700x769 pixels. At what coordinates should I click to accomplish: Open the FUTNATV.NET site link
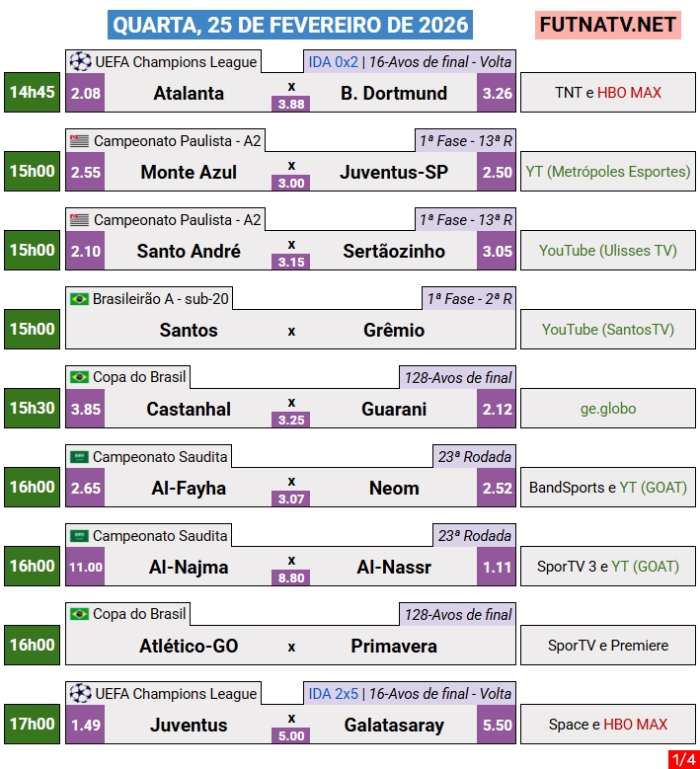point(608,25)
